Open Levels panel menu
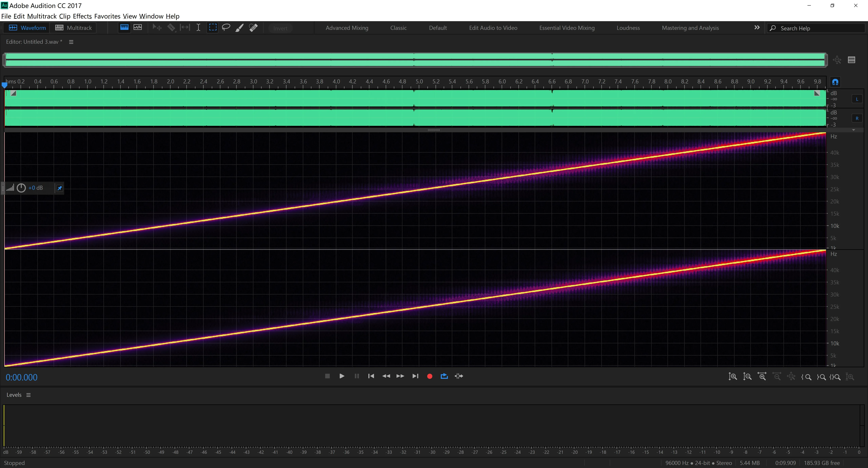 point(29,395)
